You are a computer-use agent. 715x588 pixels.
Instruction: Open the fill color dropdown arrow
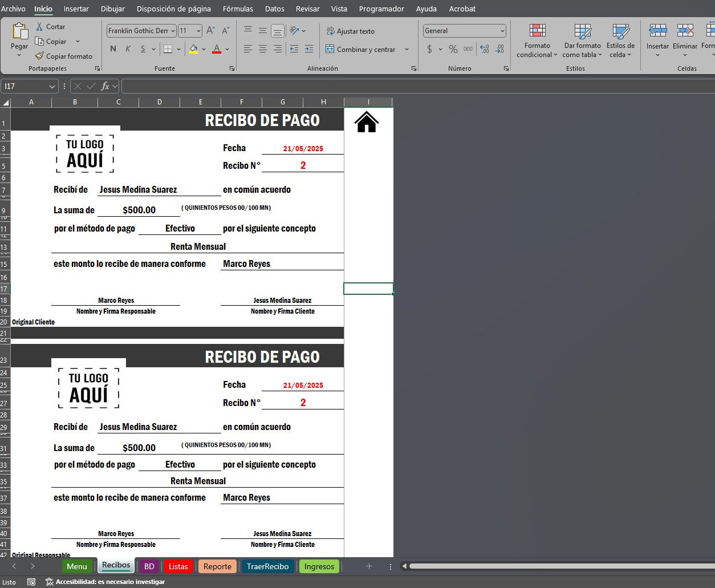(204, 49)
